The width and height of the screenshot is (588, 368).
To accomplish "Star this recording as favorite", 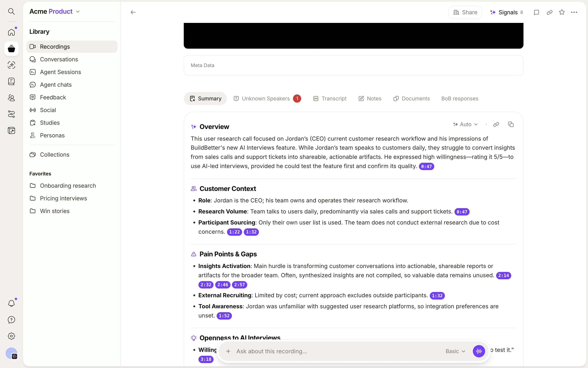I will pos(562,12).
